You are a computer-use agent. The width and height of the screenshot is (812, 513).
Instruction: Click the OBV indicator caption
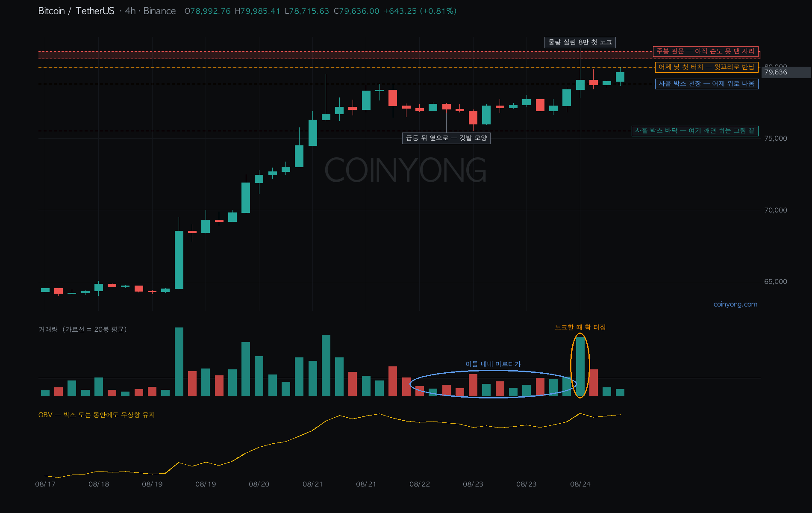(97, 415)
